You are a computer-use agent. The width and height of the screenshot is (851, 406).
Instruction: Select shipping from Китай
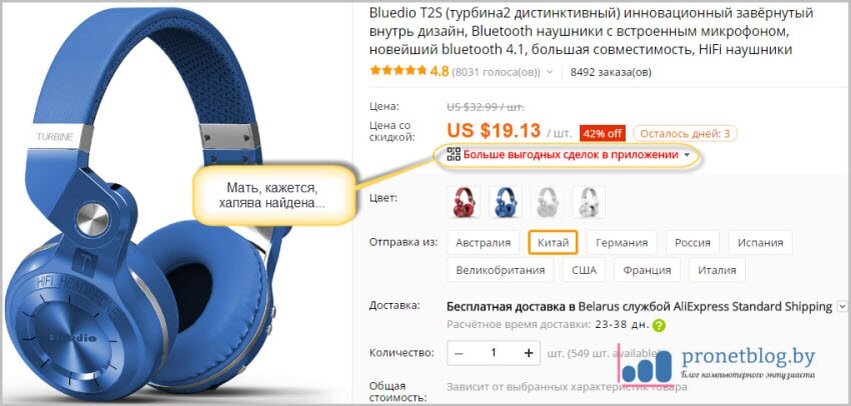(552, 243)
